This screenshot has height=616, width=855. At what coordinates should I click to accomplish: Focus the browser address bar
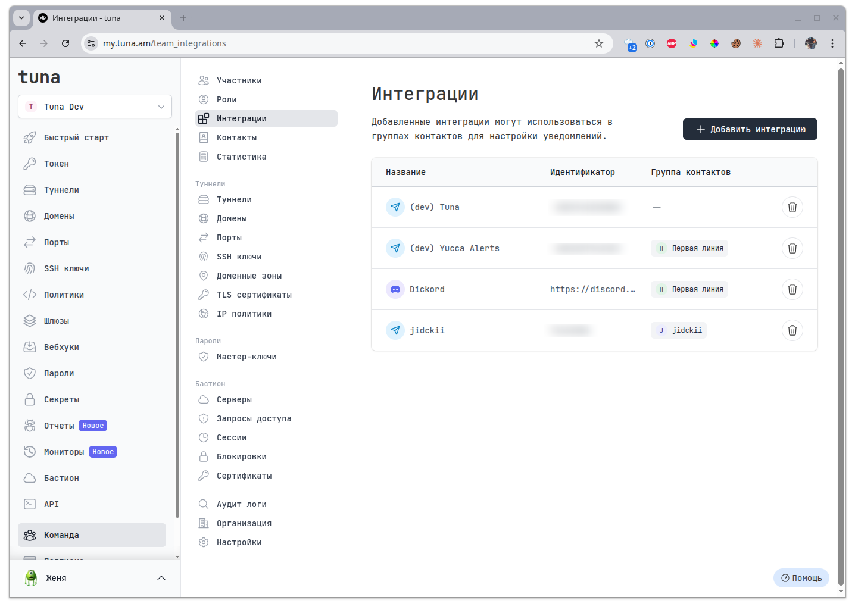(x=345, y=43)
